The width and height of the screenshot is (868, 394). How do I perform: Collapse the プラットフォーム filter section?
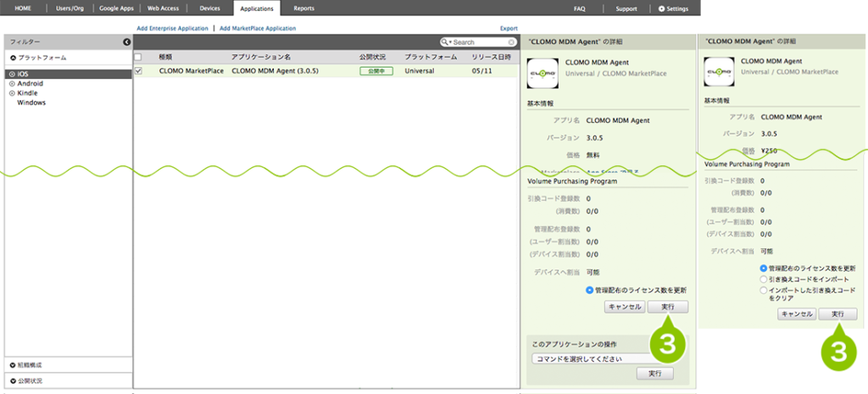pyautogui.click(x=14, y=58)
